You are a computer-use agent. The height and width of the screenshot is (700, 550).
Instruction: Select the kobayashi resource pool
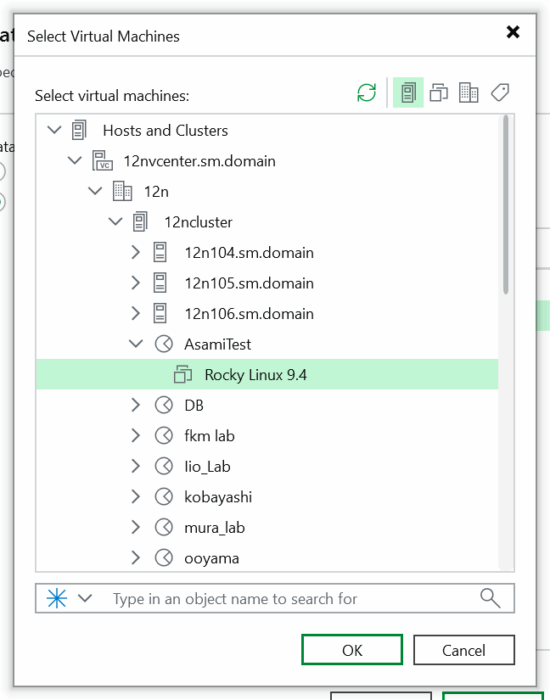[218, 497]
